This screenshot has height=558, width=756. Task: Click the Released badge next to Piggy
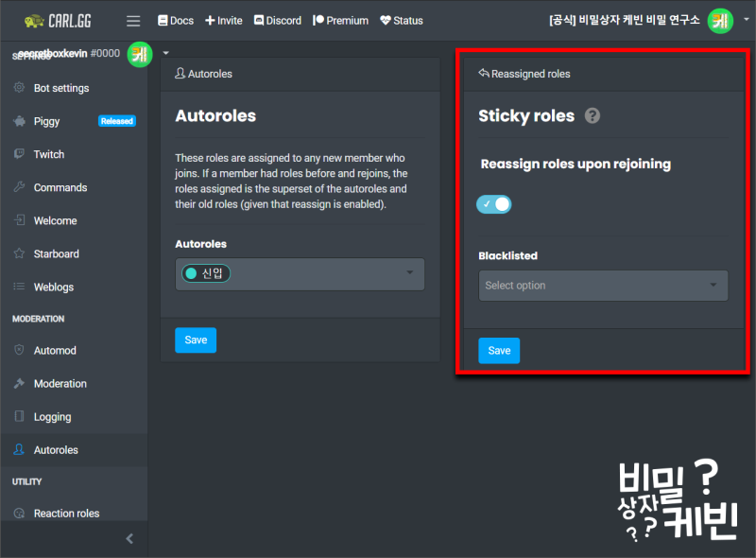click(117, 121)
